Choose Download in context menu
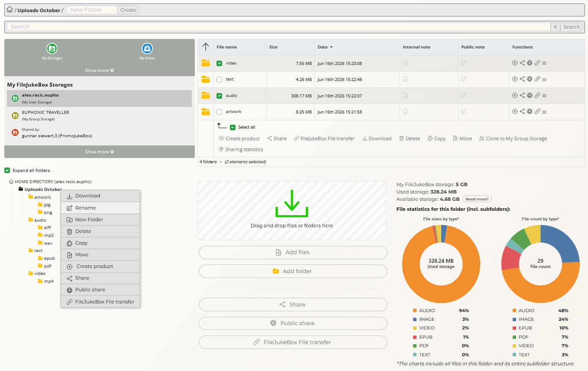 pyautogui.click(x=100, y=196)
